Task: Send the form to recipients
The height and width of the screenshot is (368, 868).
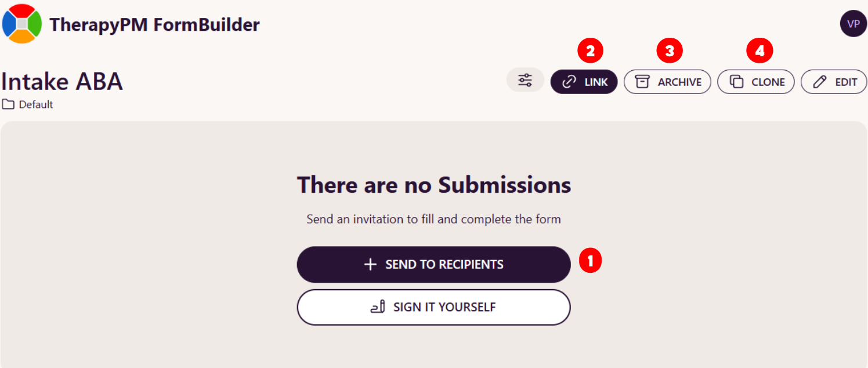Action: click(433, 265)
